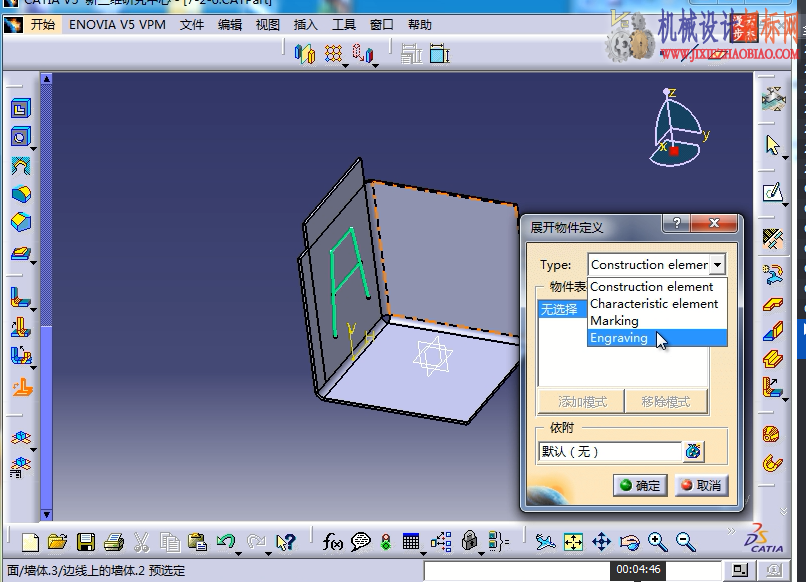Choose Engraving from the Type list
806x582 pixels.
pos(657,338)
